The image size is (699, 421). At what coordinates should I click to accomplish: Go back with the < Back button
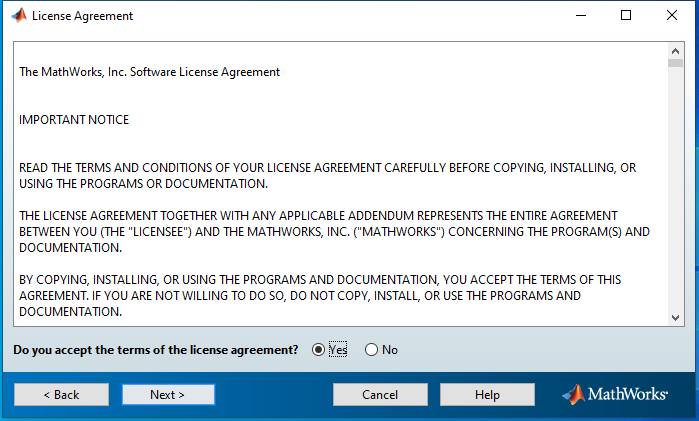(61, 394)
